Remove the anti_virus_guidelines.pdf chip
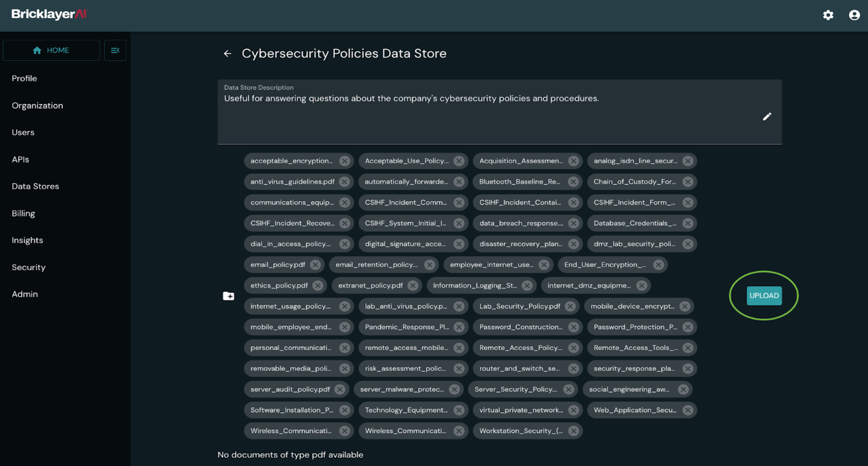868x466 pixels. tap(344, 182)
